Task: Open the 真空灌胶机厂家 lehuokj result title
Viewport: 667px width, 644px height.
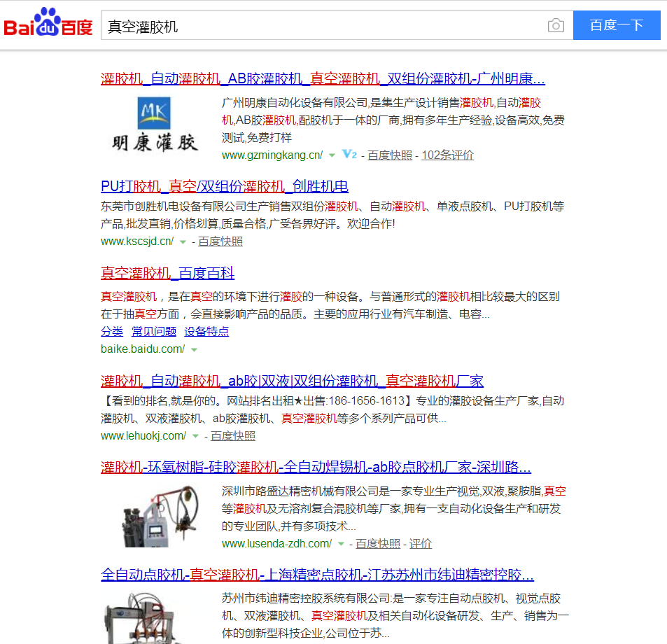Action: coord(293,381)
